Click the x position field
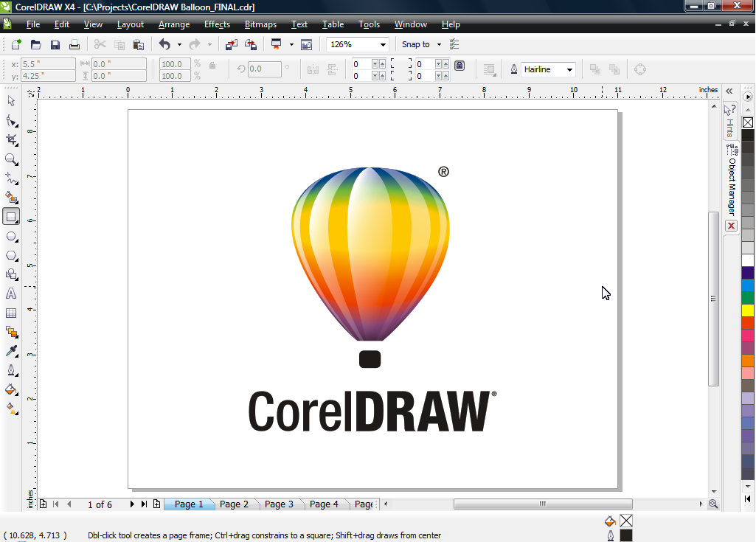The image size is (756, 542). tap(48, 63)
